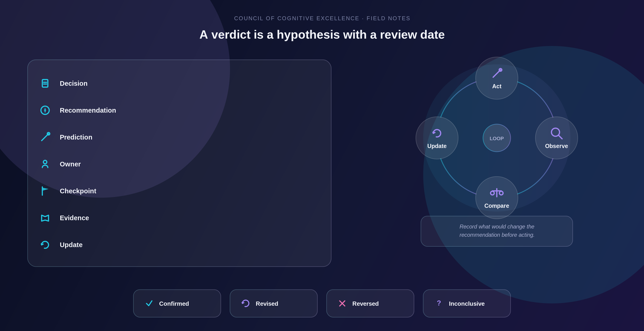Click the Decision document icon
Viewport: 644px width, 331px height.
click(45, 83)
